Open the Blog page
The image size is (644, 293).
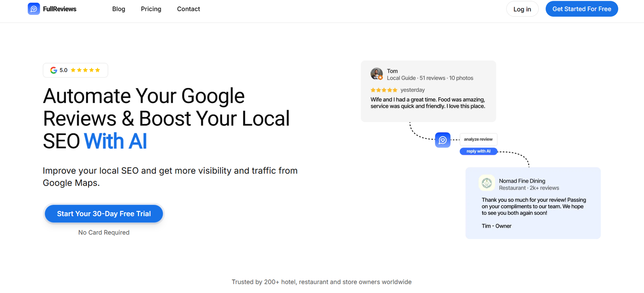118,9
